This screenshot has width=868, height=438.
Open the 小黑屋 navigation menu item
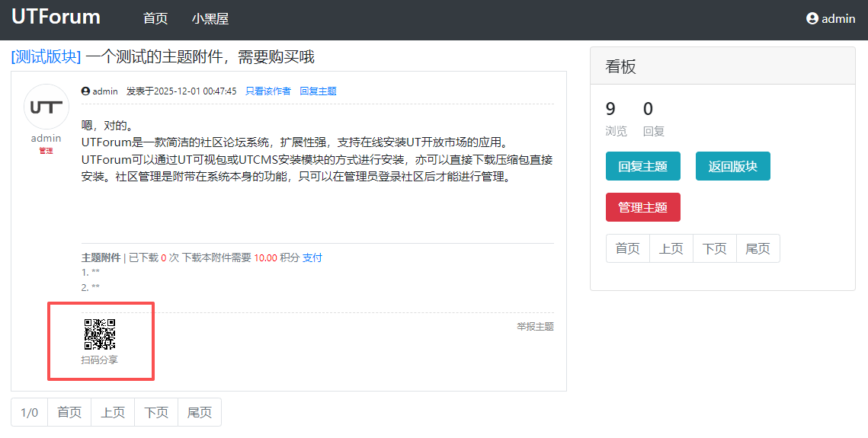210,19
